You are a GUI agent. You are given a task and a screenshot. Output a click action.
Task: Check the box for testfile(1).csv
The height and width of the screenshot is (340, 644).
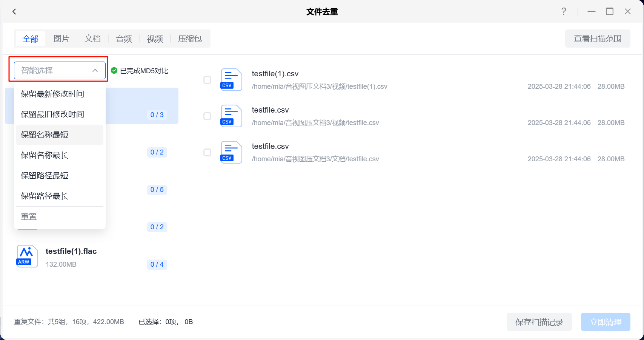tap(207, 80)
